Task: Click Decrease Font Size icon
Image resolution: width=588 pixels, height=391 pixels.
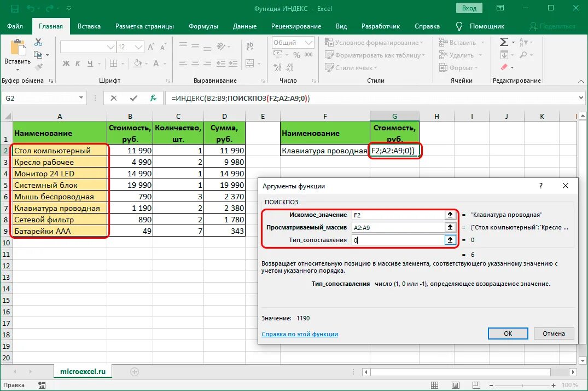Action: pos(163,47)
